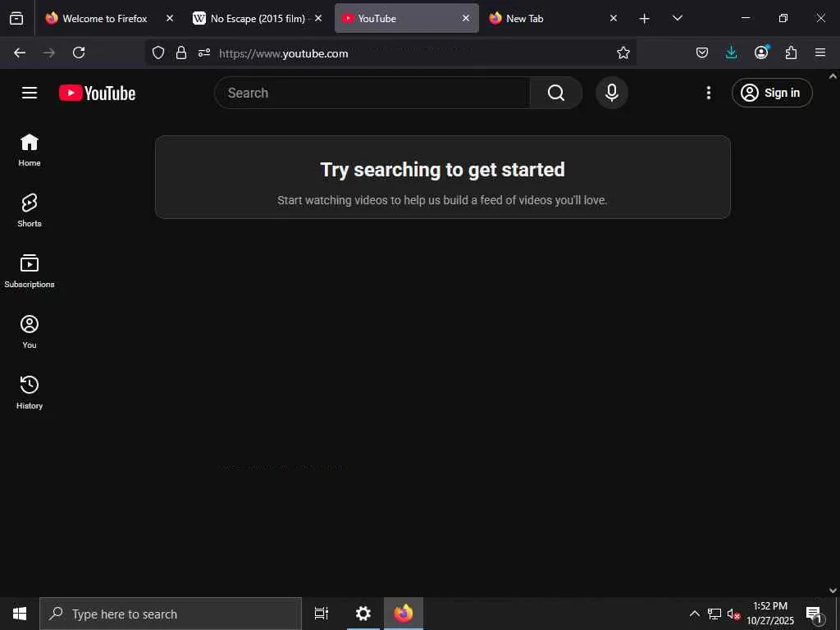840x630 pixels.
Task: Open Shorts from the sidebar
Action: (30, 211)
